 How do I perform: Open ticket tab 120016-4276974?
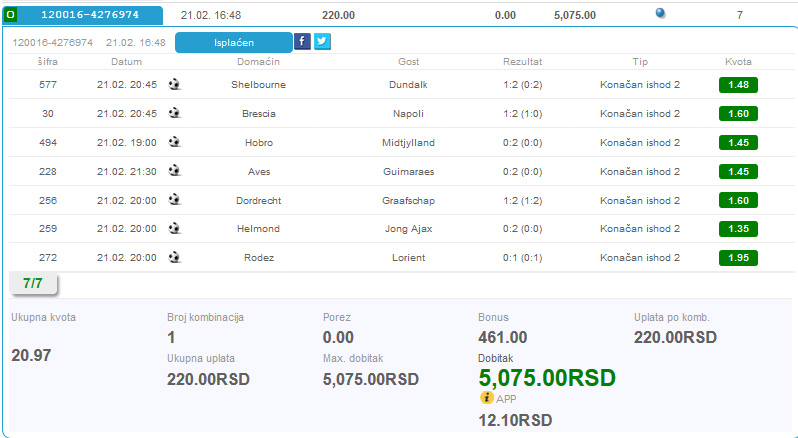[90, 15]
